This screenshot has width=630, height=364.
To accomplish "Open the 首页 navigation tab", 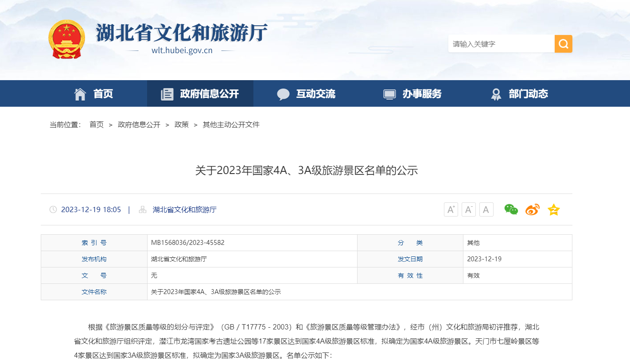I will point(93,93).
